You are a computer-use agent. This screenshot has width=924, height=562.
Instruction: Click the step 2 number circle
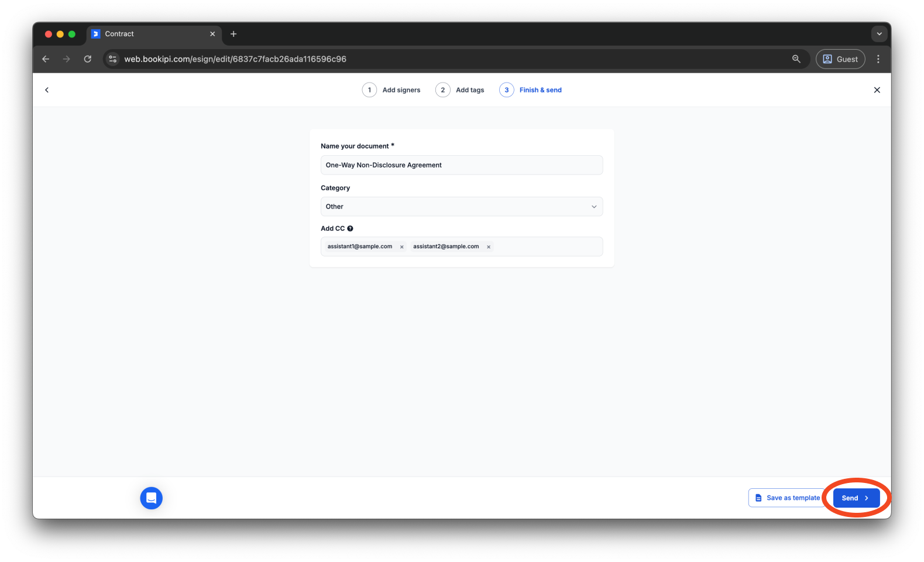click(443, 90)
